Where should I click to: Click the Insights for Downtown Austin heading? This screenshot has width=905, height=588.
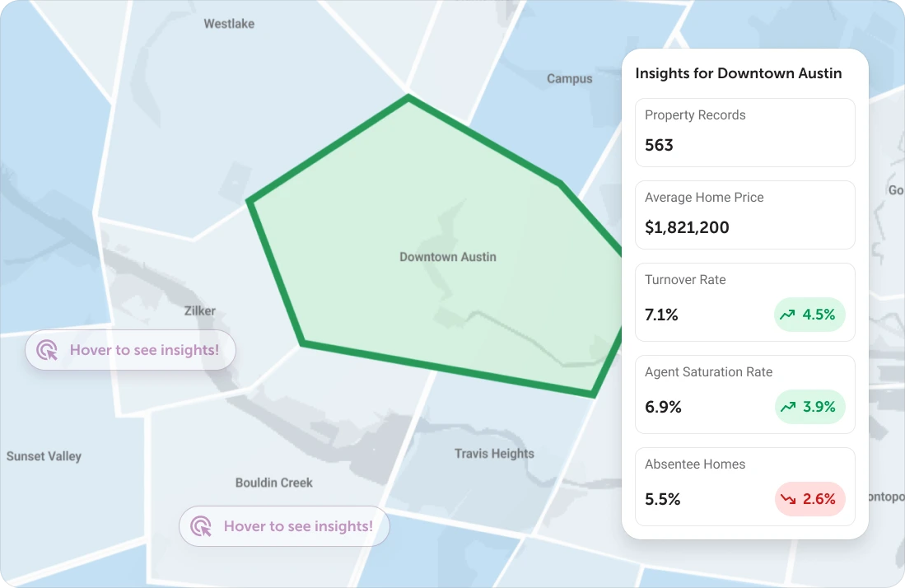pos(738,73)
